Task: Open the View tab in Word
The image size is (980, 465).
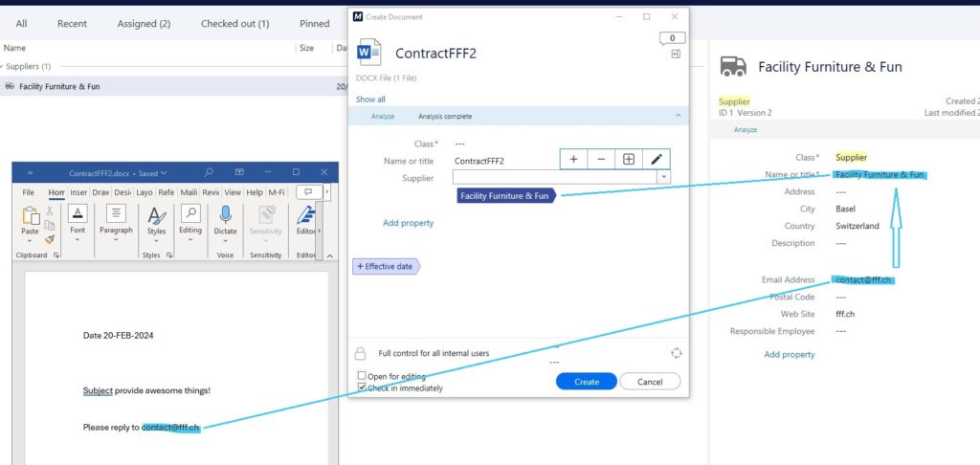Action: (233, 192)
